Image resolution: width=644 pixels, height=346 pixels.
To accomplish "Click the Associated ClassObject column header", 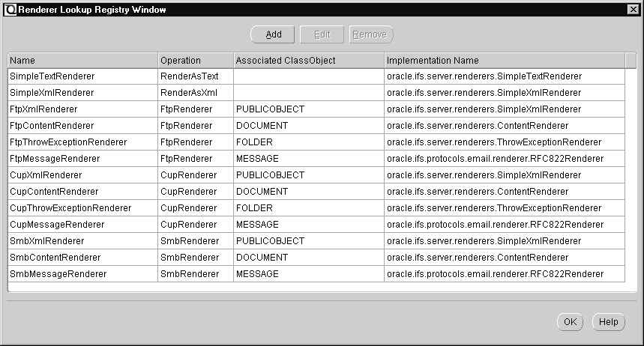I will click(x=309, y=61).
